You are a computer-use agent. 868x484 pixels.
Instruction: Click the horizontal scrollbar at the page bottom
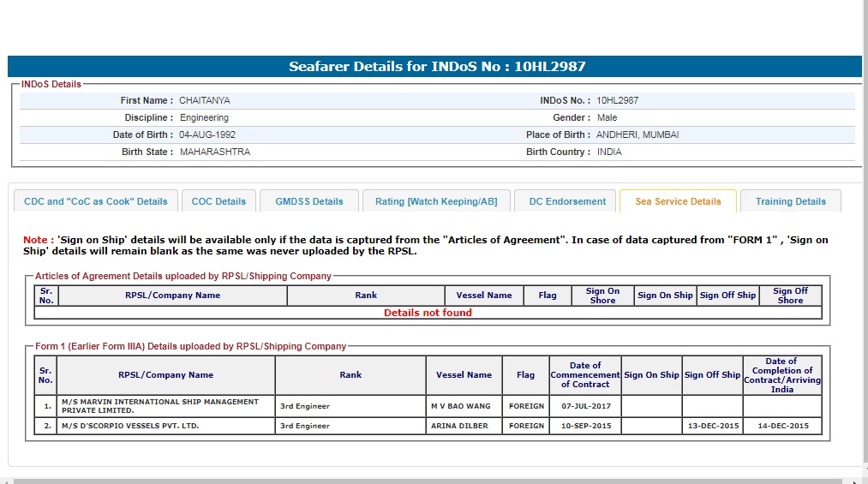(x=428, y=481)
